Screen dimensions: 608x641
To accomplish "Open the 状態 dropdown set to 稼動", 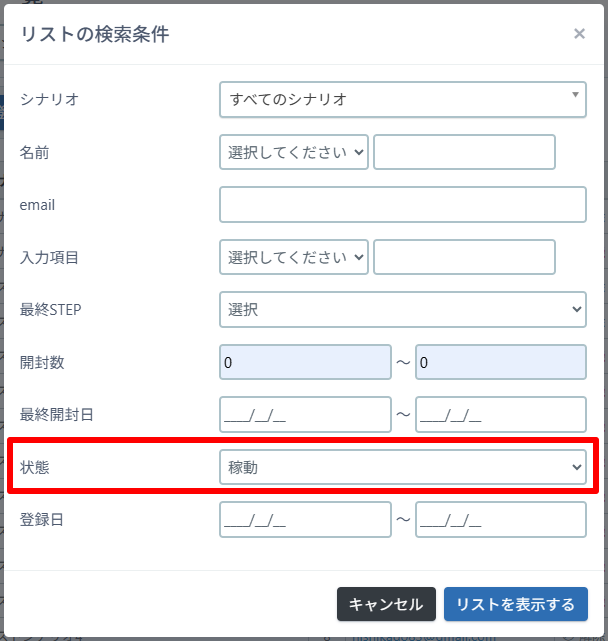I will pos(402,467).
